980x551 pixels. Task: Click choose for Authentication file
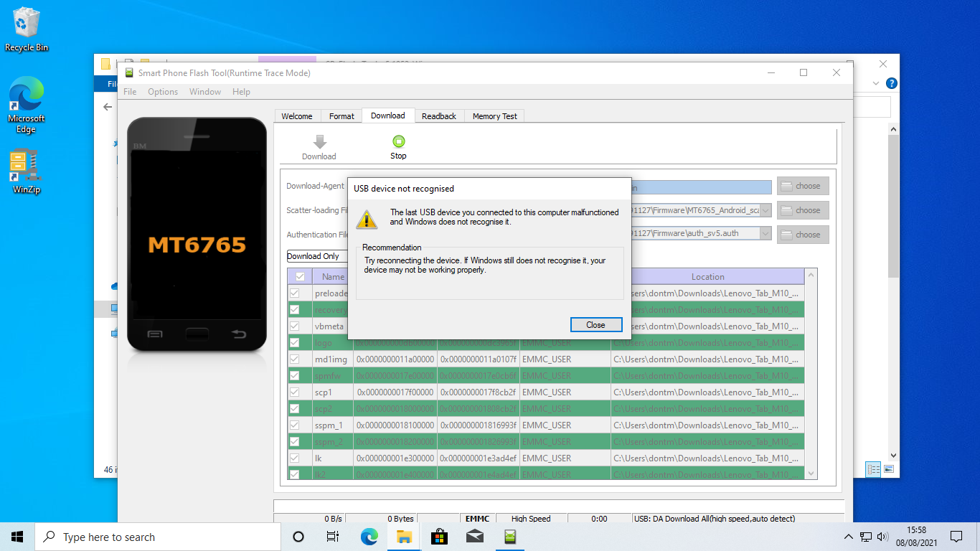pos(803,235)
